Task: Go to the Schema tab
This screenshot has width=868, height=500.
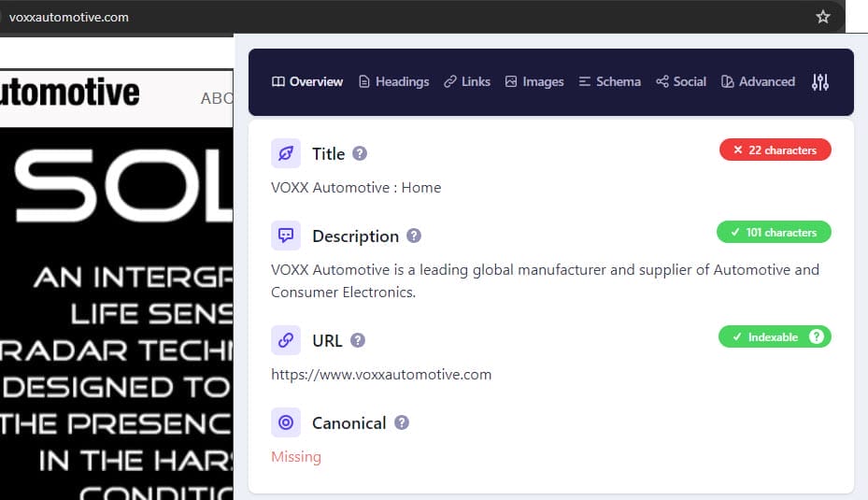Action: tap(609, 82)
